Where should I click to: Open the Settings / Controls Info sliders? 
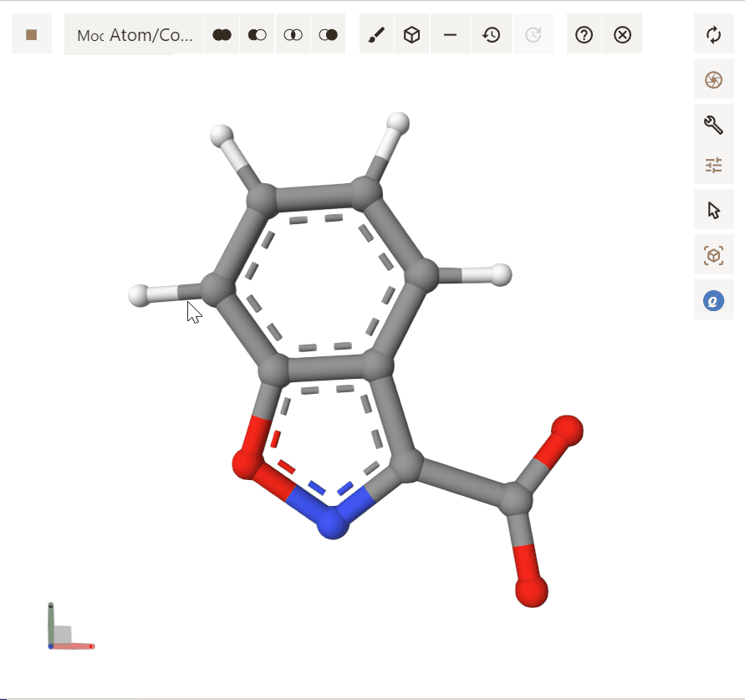713,166
